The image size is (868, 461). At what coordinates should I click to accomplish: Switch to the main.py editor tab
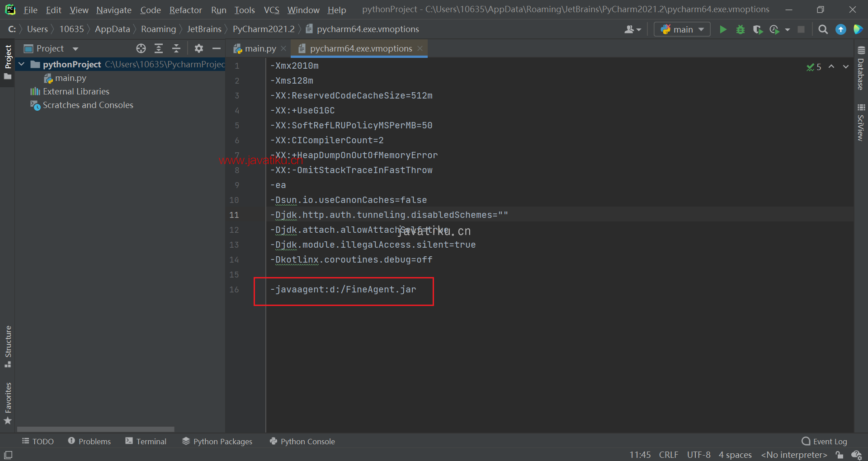pos(260,48)
